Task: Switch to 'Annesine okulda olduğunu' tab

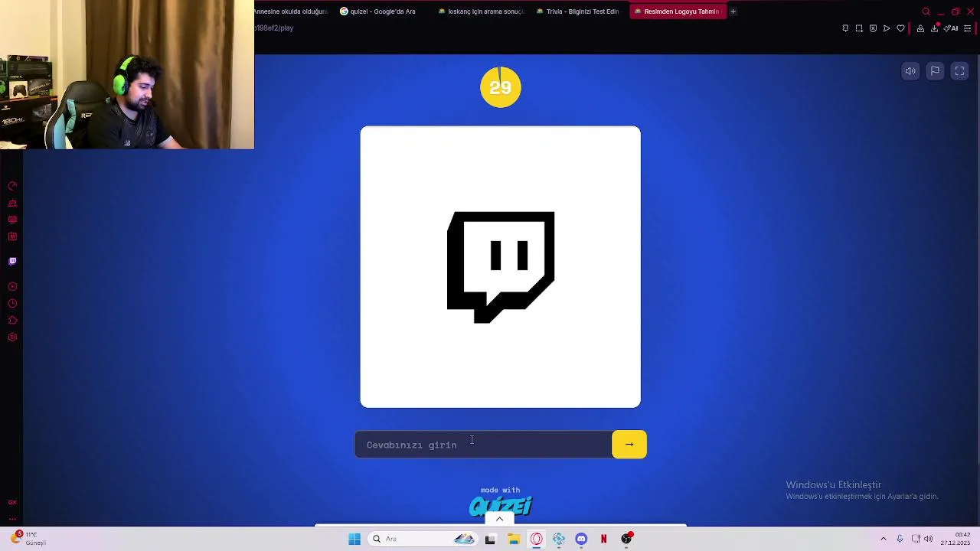Action: tap(292, 11)
